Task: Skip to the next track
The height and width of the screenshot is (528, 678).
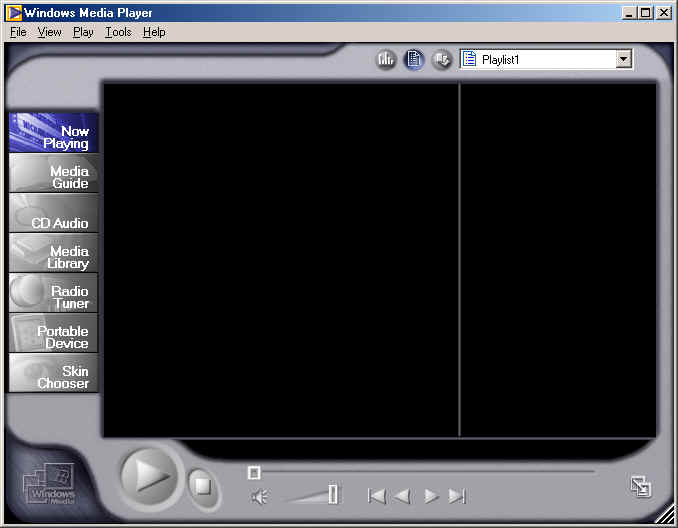Action: coord(457,496)
